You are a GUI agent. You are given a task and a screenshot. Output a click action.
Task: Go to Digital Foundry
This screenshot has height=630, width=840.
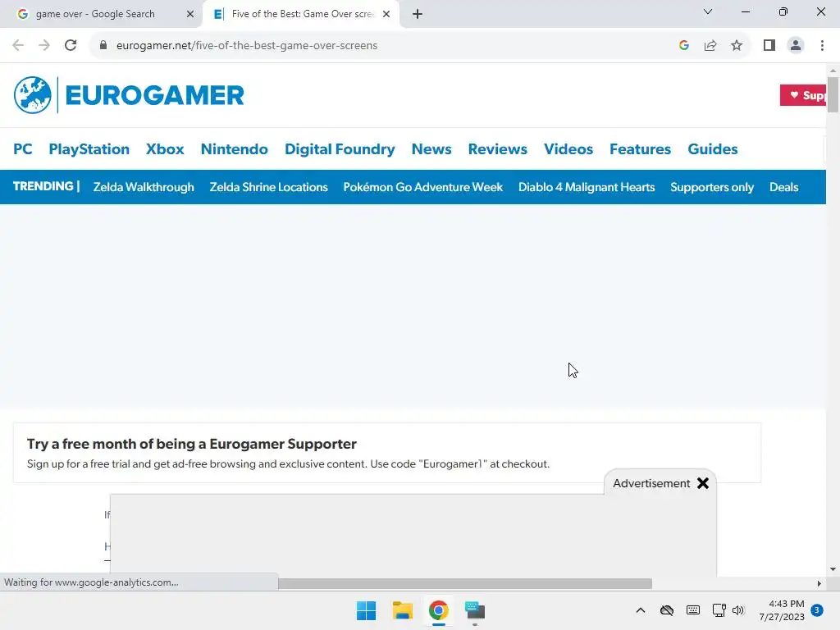pos(340,149)
